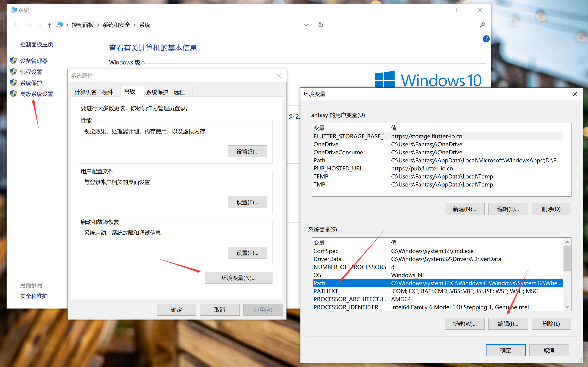The image size is (588, 367).
Task: Confirm 环境变量 dialog with 确定
Action: 506,350
